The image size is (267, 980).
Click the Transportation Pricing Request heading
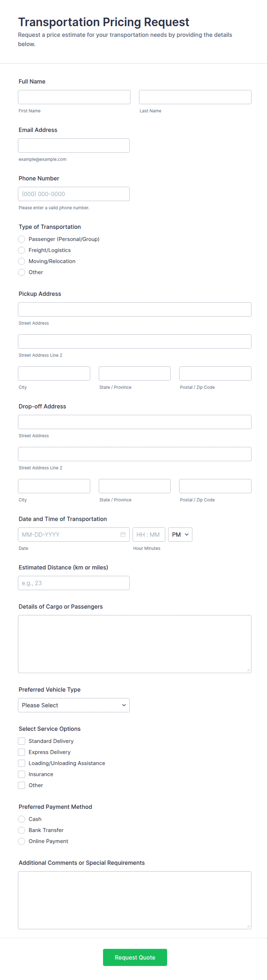tap(103, 22)
